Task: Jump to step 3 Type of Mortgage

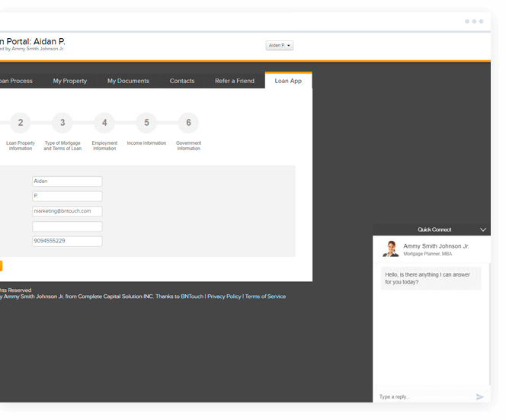Action: pos(62,123)
